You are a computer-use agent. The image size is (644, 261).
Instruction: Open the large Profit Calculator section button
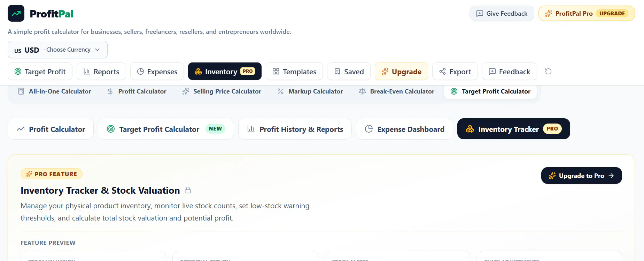(x=51, y=129)
